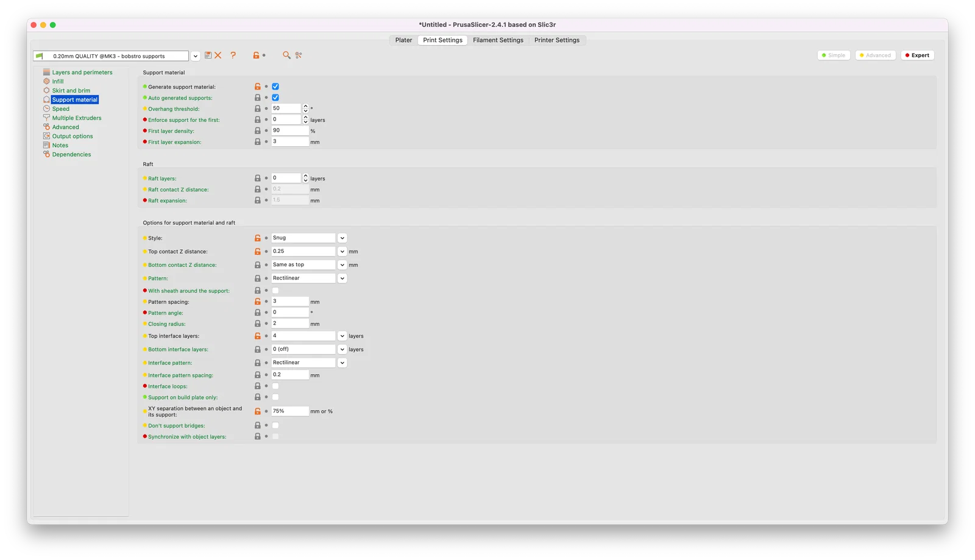Viewport: 975px width, 560px height.
Task: Click Enforce support layers stepper arrows
Action: tap(305, 119)
